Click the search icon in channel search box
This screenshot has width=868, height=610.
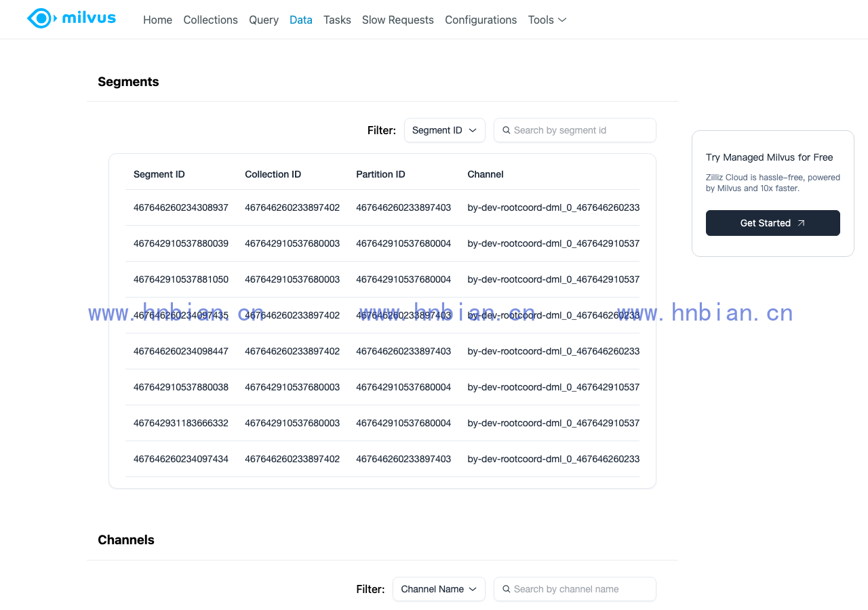pos(506,589)
